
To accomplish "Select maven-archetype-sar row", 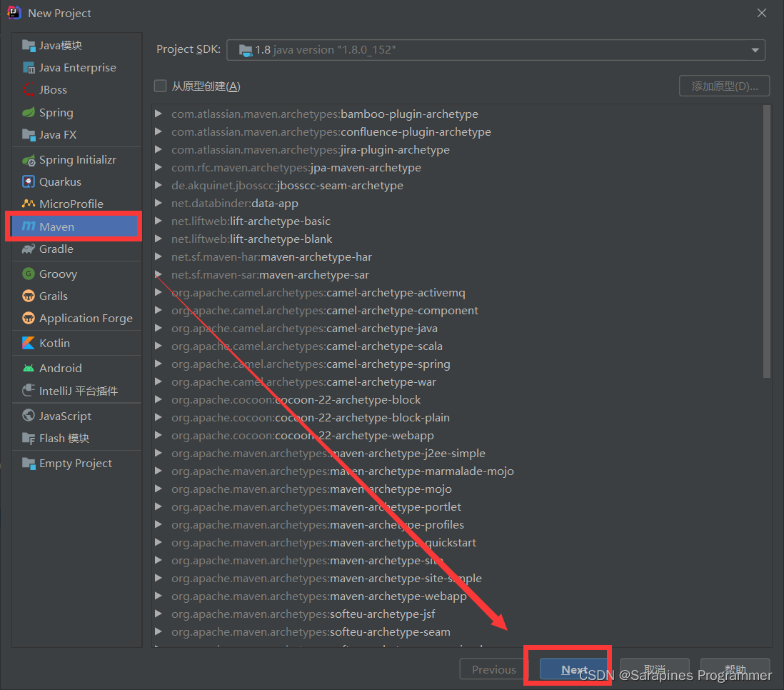I will click(x=458, y=275).
